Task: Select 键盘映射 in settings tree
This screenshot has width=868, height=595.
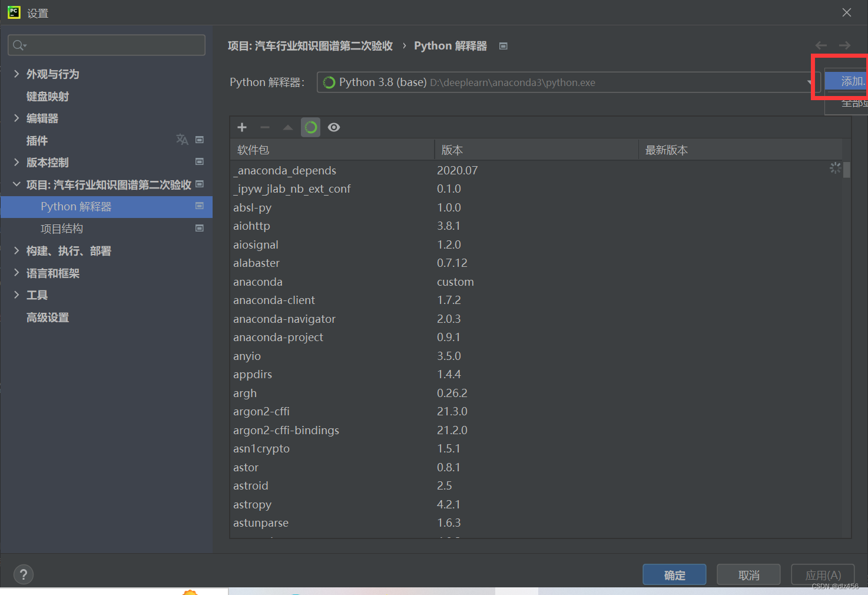Action: 48,96
